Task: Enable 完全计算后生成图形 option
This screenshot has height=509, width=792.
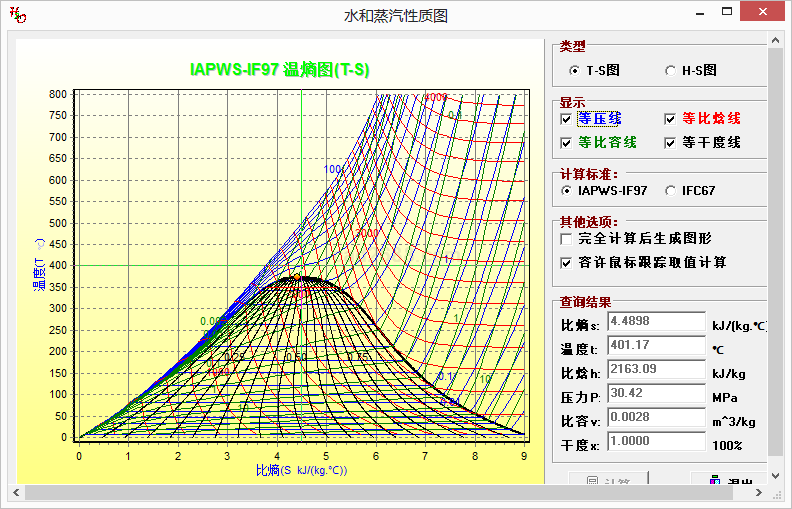Action: pos(567,239)
